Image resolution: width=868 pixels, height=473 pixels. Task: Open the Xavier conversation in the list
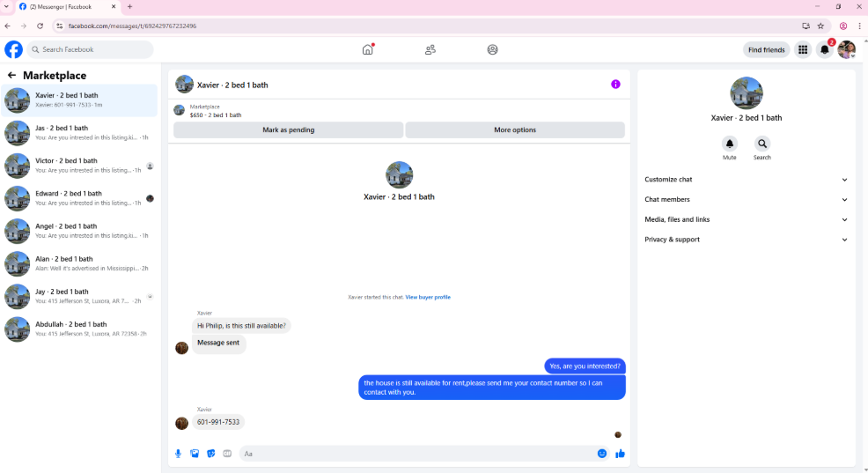(79, 100)
